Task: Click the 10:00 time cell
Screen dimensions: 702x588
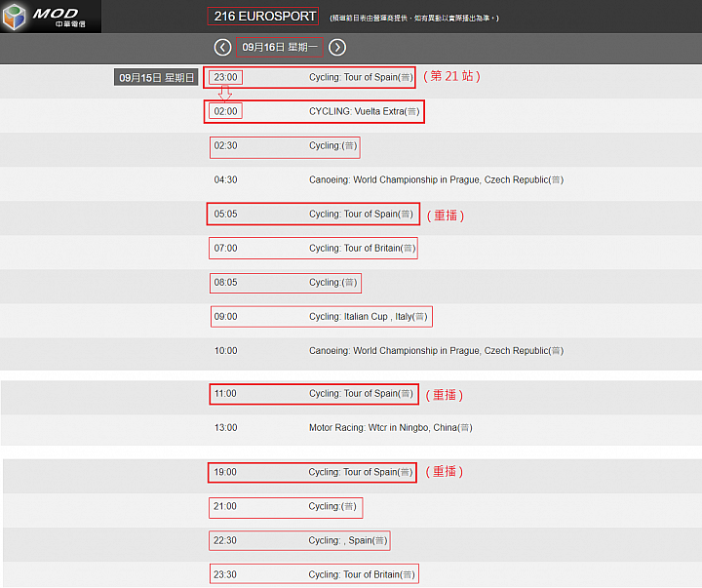Action: [225, 351]
